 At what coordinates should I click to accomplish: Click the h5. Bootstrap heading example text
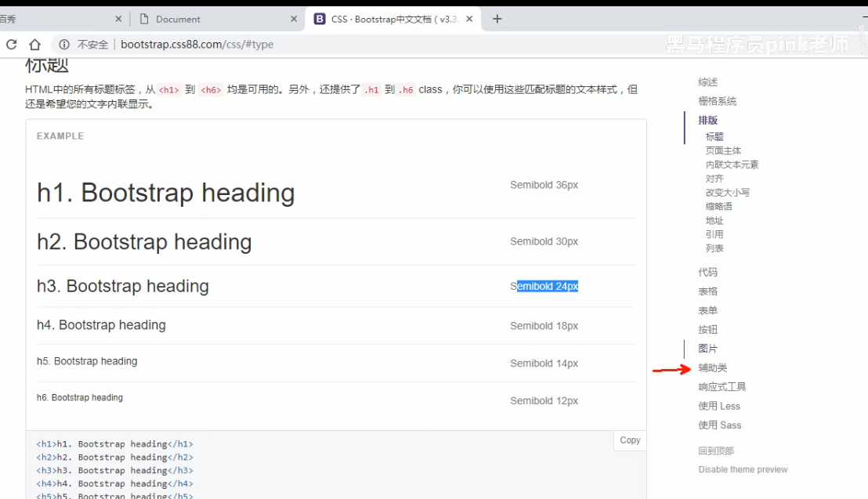[x=87, y=361]
